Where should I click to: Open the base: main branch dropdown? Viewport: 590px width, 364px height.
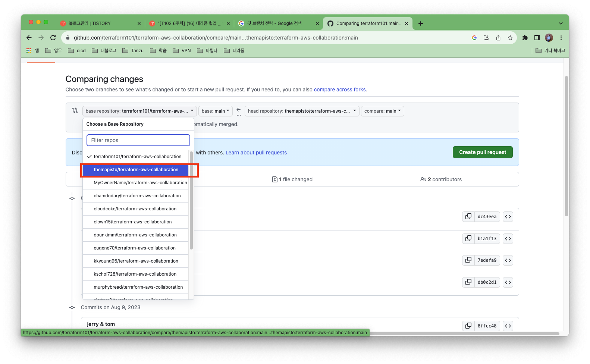pyautogui.click(x=216, y=111)
